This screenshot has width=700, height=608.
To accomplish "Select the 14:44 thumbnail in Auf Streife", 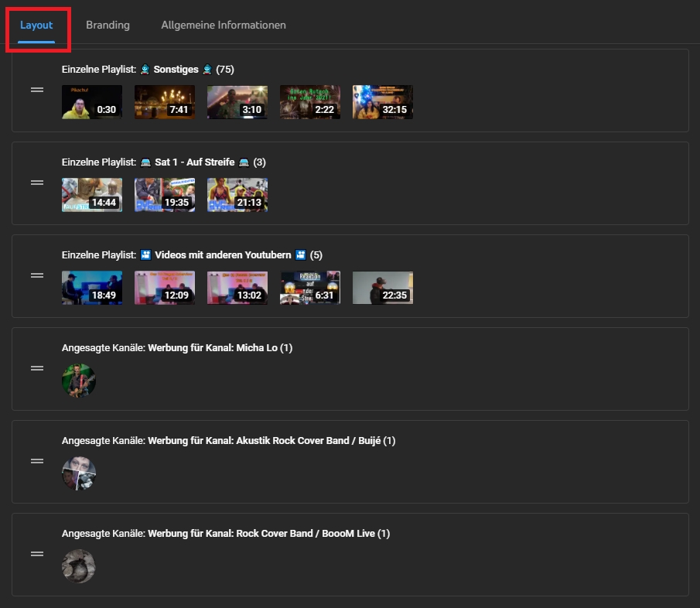I will click(92, 195).
